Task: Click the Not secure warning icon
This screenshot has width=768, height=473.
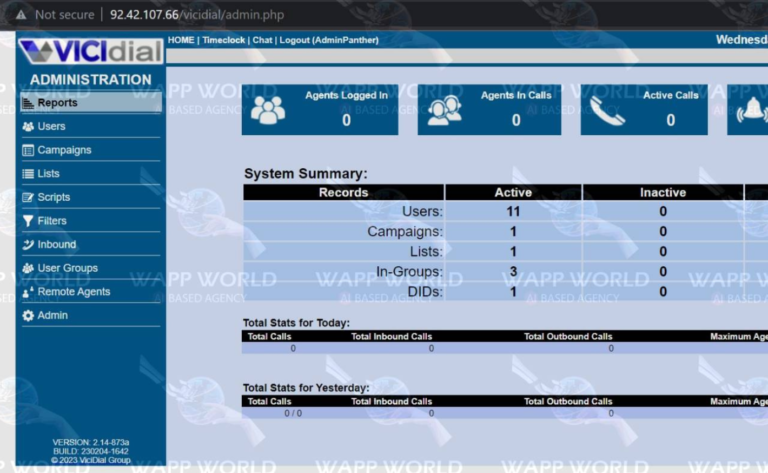Action: 19,15
